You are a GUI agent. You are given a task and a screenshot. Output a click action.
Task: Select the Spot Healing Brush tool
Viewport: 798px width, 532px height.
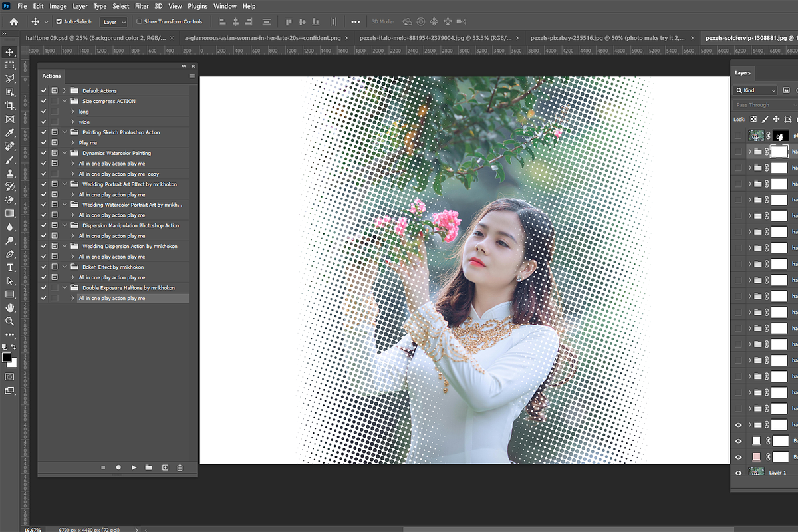[10, 146]
